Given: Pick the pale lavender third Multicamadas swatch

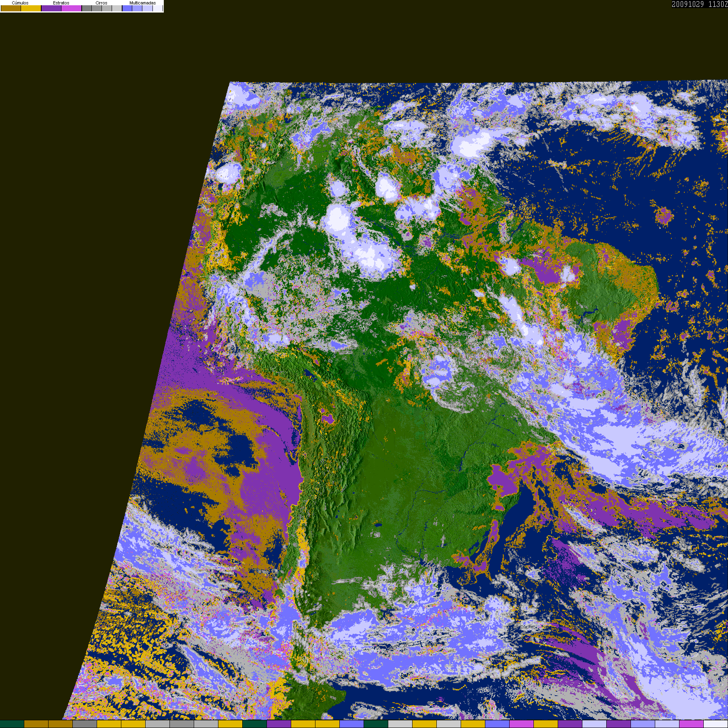Looking at the screenshot, I should click(147, 8).
